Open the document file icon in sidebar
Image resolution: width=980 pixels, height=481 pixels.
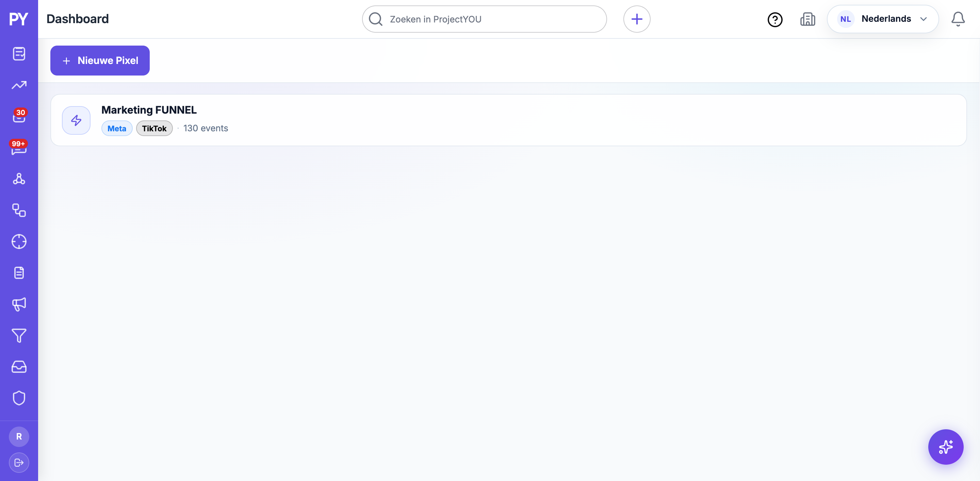[x=19, y=272]
